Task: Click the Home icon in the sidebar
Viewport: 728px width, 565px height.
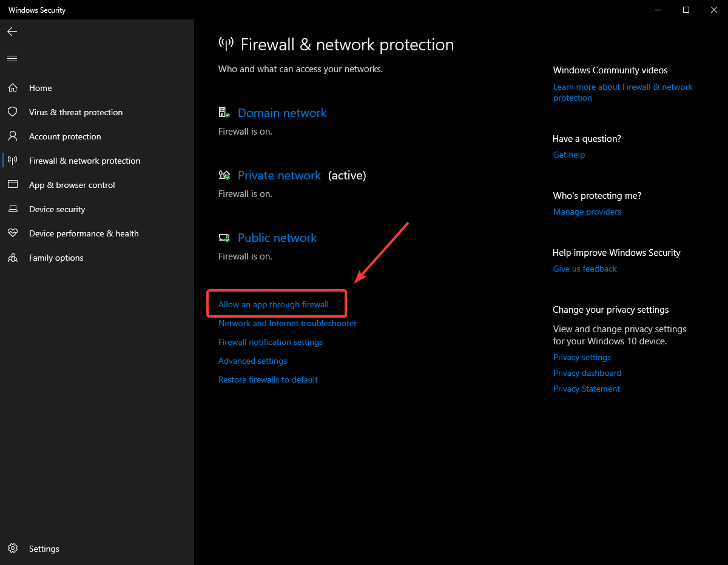Action: [13, 87]
